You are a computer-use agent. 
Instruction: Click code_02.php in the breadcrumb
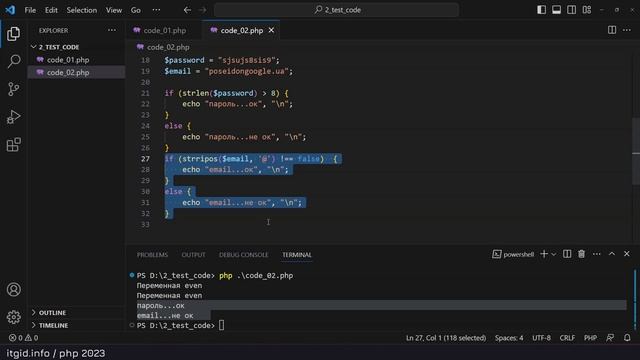tap(168, 47)
